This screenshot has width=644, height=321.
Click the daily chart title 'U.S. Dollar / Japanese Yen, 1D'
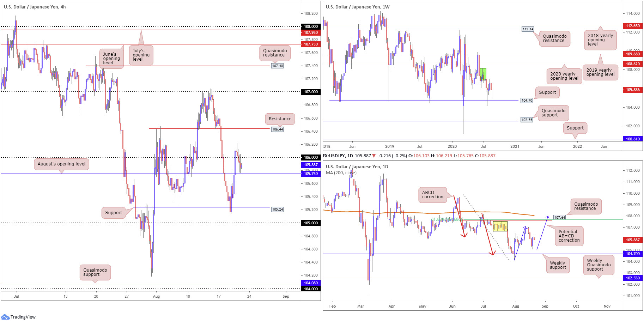(357, 166)
